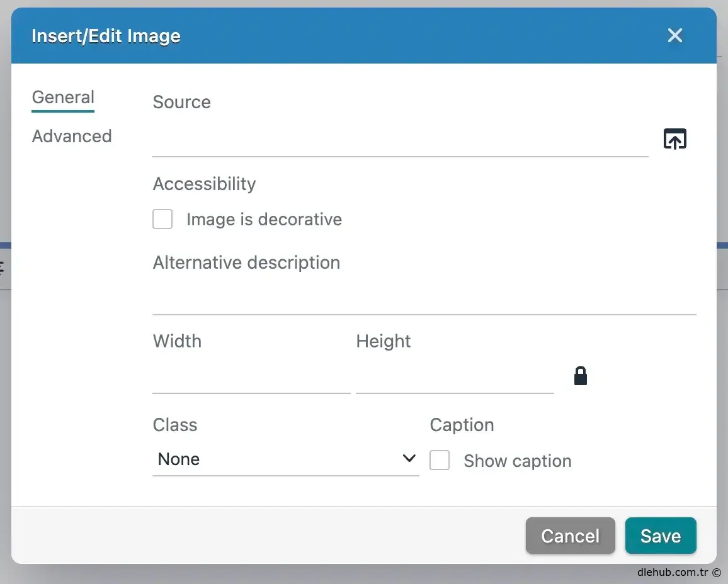Screen dimensions: 728x584
Task: Click the Cancel button
Action: (570, 536)
